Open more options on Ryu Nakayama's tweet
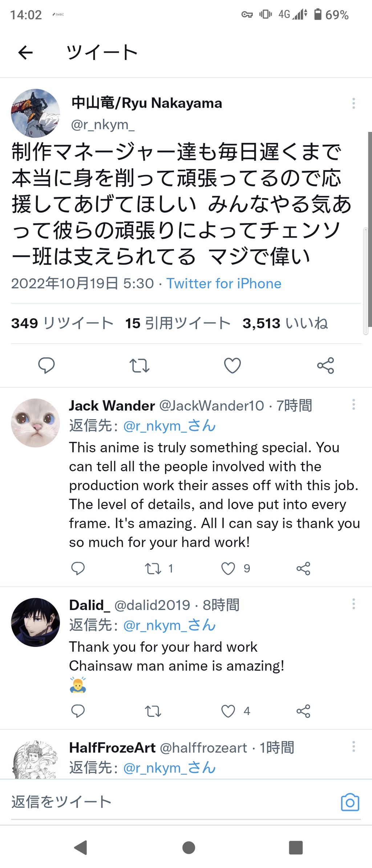Screen dimensions: 372x868 click(353, 104)
